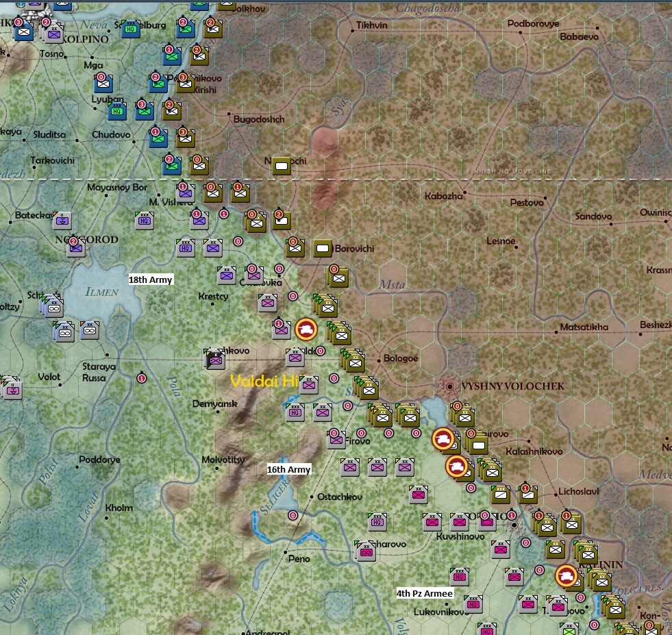Screen dimensions: 672x635
Task: Select the counter at map edge near Volot
Action: (x=11, y=388)
